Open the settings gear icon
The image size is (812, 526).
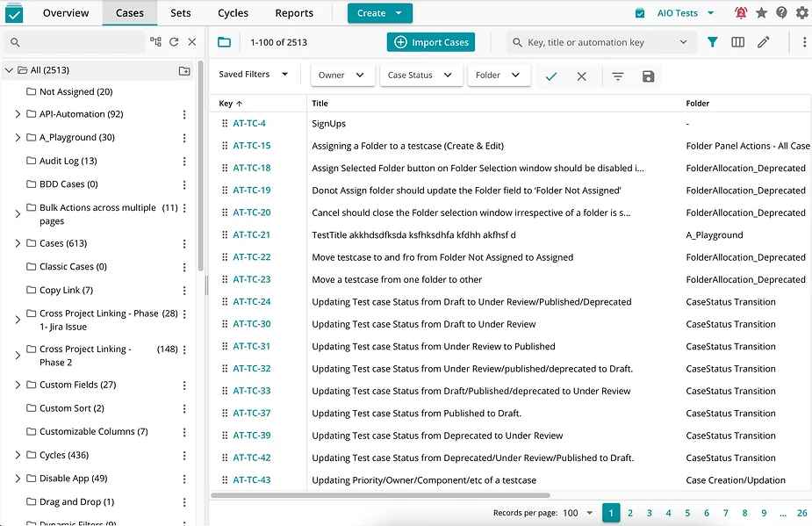(x=801, y=12)
